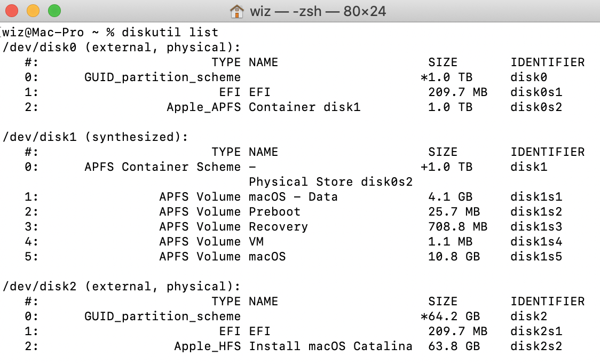Click the '*64.2 GB' size of disk2
Image resolution: width=600 pixels, height=364 pixels.
(x=450, y=316)
